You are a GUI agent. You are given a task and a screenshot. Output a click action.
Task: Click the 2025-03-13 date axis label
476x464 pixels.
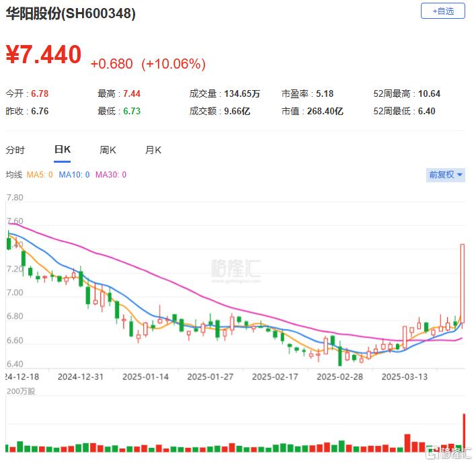[405, 377]
